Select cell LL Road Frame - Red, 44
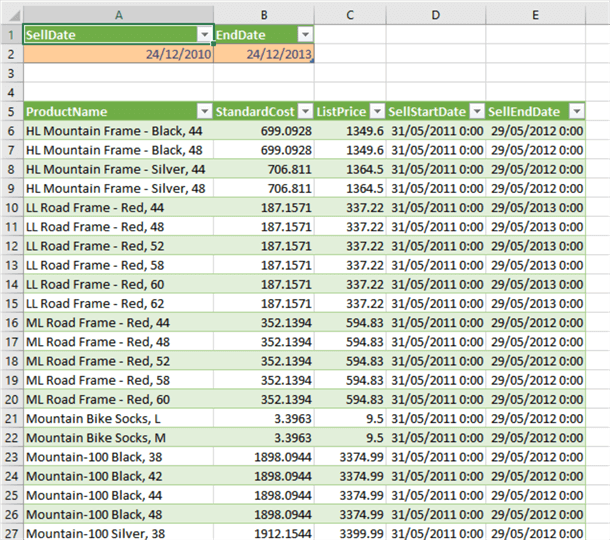This screenshot has height=540, width=610. tap(119, 208)
